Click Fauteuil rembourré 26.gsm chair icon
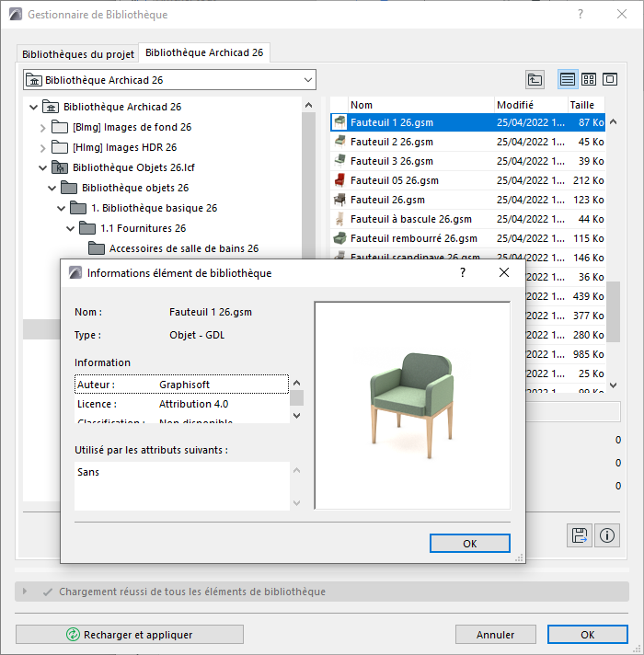Viewport: 644px width, 655px height. [340, 238]
